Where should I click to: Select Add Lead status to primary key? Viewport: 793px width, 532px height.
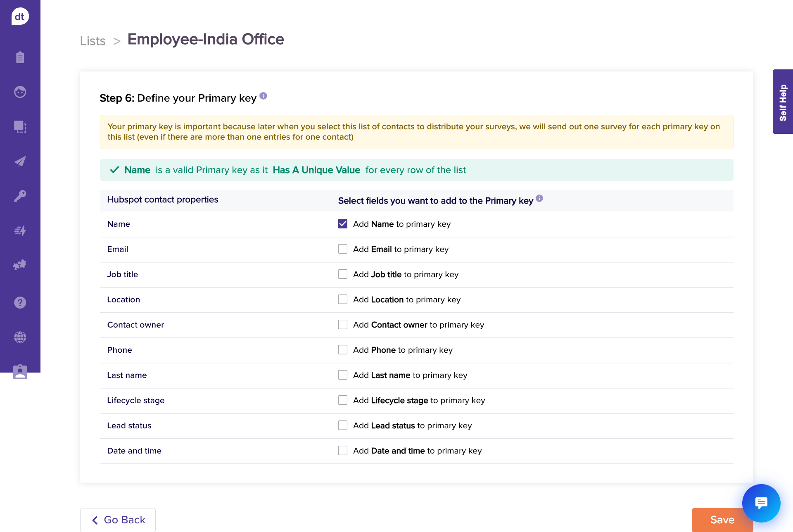(x=343, y=425)
